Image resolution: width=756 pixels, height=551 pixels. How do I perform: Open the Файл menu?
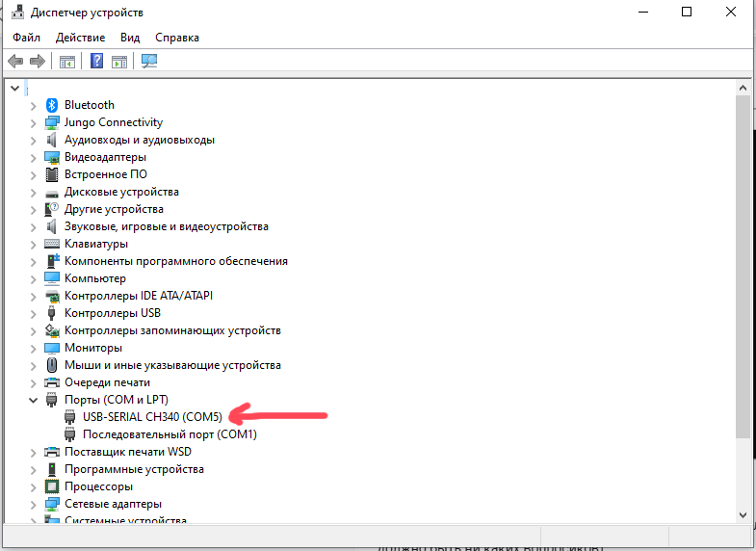pos(26,38)
